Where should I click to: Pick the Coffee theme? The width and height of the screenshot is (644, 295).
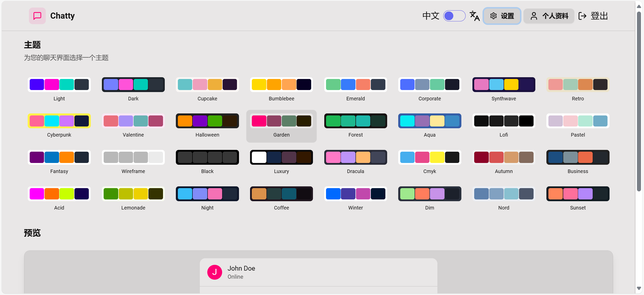281,194
